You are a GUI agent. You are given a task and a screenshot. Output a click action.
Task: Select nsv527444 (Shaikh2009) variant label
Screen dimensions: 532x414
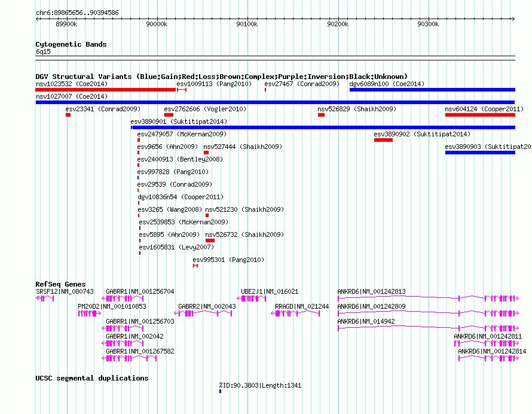coord(243,147)
